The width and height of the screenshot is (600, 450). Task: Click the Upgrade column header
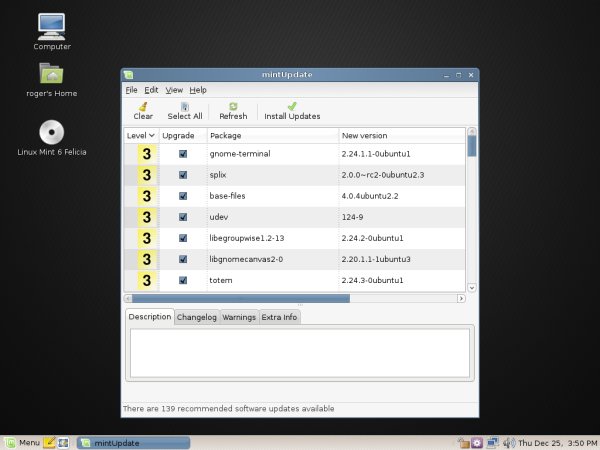click(183, 135)
